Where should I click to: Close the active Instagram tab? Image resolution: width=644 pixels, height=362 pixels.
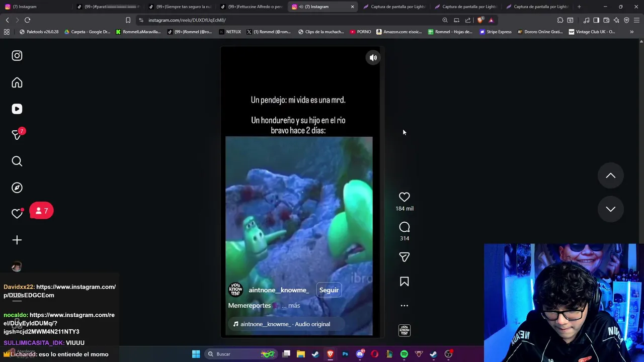pyautogui.click(x=352, y=7)
